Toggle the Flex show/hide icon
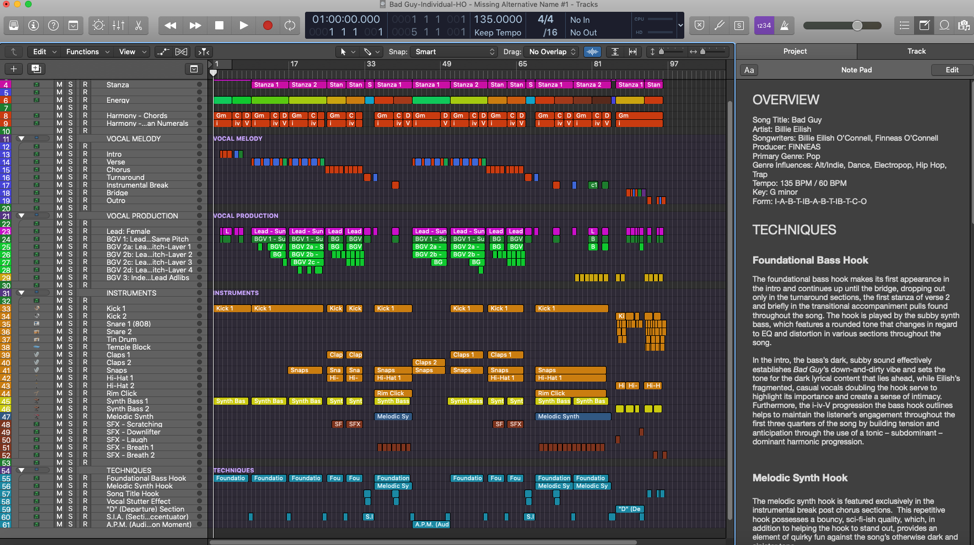 (x=181, y=52)
